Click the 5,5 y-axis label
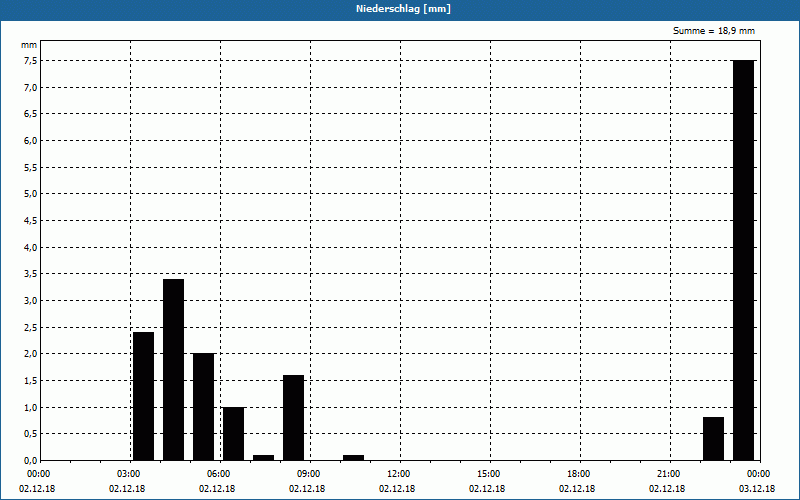 point(30,167)
